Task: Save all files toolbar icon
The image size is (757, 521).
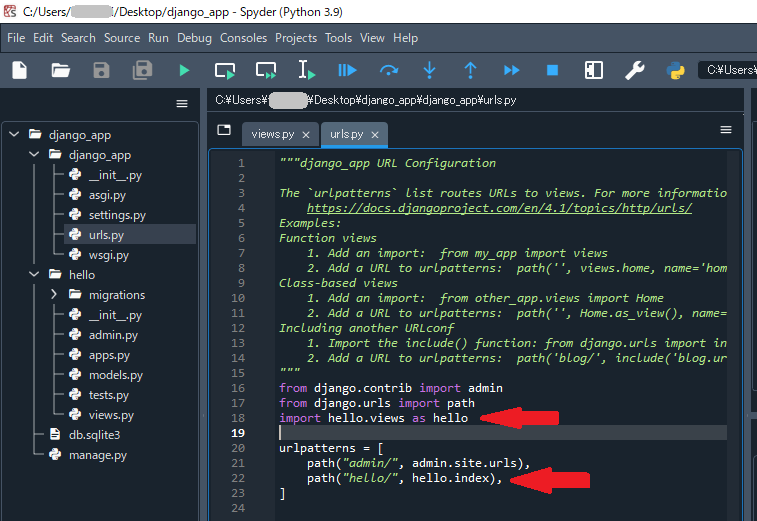Action: click(x=142, y=70)
